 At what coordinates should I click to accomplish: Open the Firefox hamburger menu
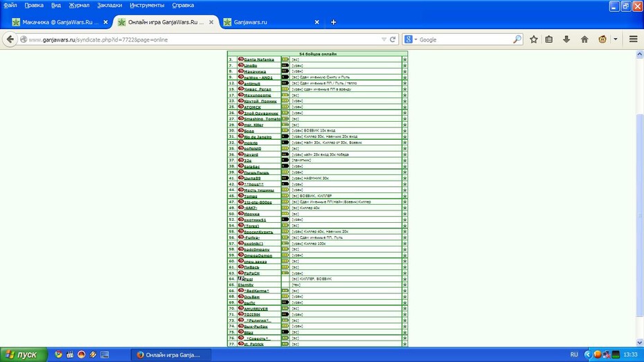tap(634, 39)
